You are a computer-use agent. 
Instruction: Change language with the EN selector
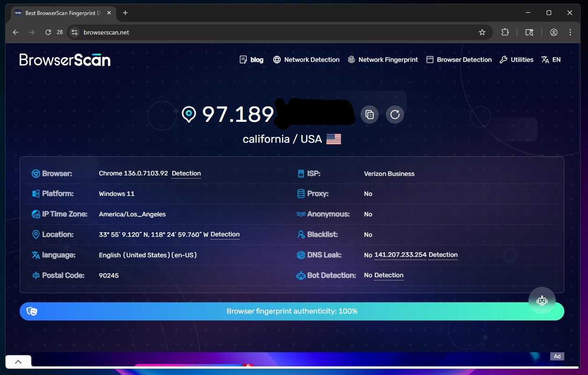[x=551, y=60]
